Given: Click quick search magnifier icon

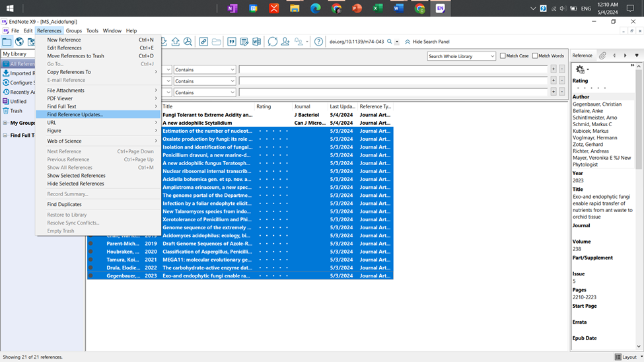Looking at the screenshot, I should pos(389,42).
